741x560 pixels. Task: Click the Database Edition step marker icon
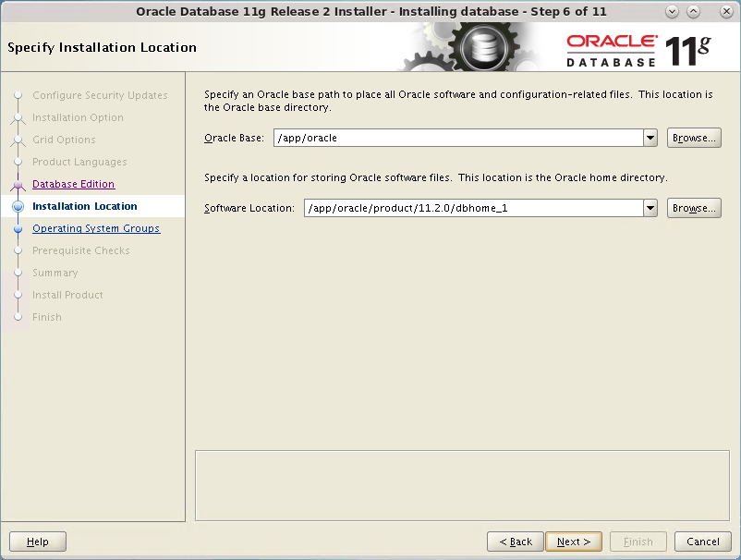(18, 184)
